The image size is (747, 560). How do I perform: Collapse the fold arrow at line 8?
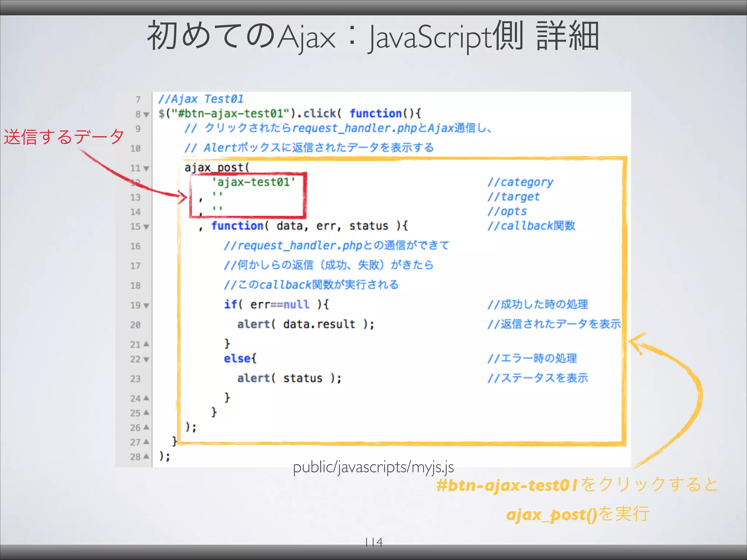click(146, 114)
